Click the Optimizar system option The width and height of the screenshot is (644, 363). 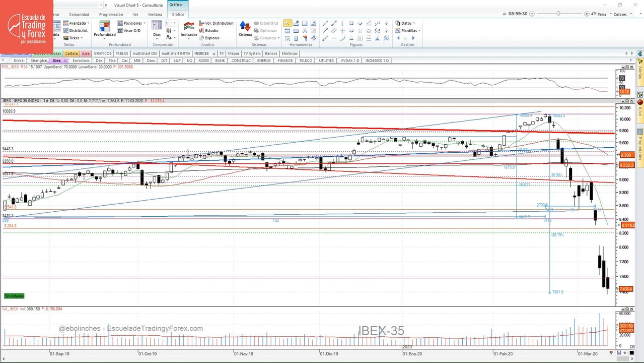pos(265,31)
